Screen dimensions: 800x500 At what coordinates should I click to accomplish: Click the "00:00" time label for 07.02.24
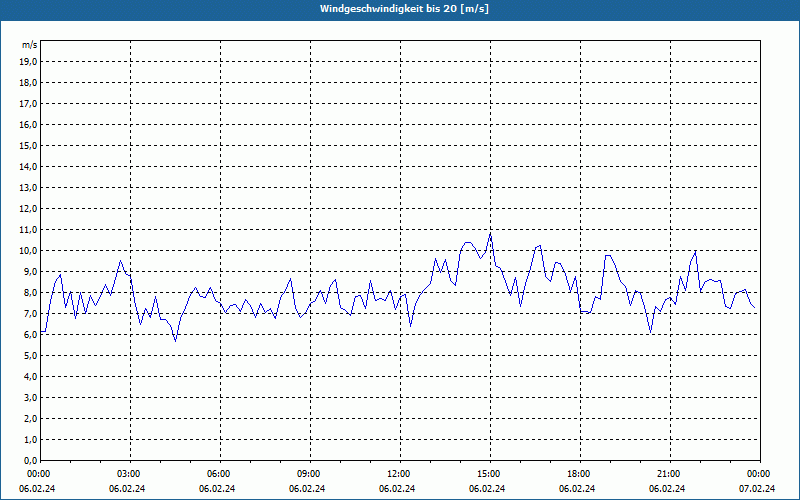[x=760, y=474]
